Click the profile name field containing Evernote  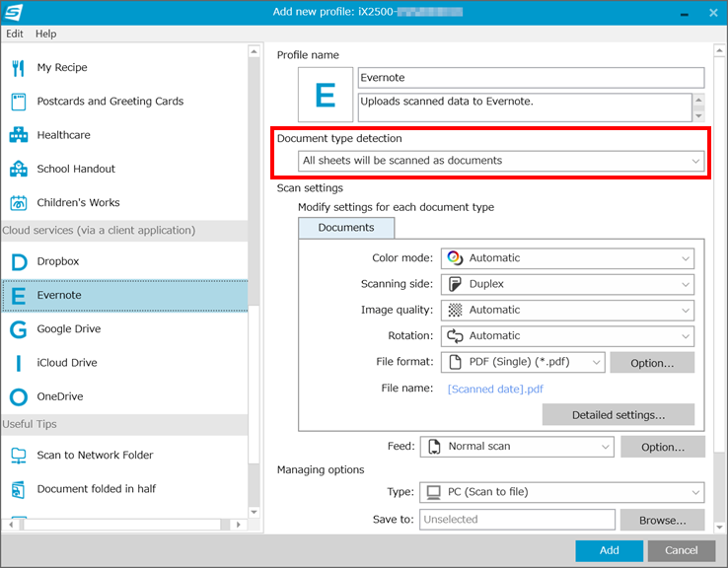pyautogui.click(x=531, y=78)
